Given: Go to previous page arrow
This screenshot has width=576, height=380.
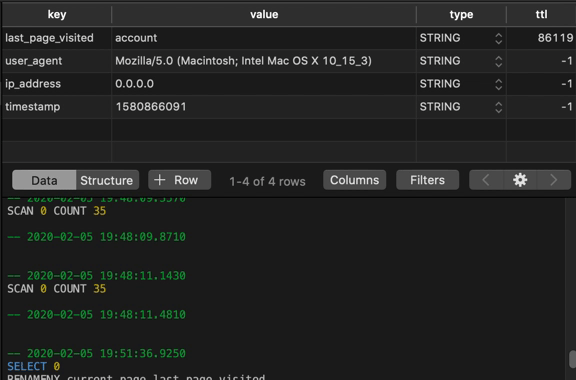Looking at the screenshot, I should point(486,180).
